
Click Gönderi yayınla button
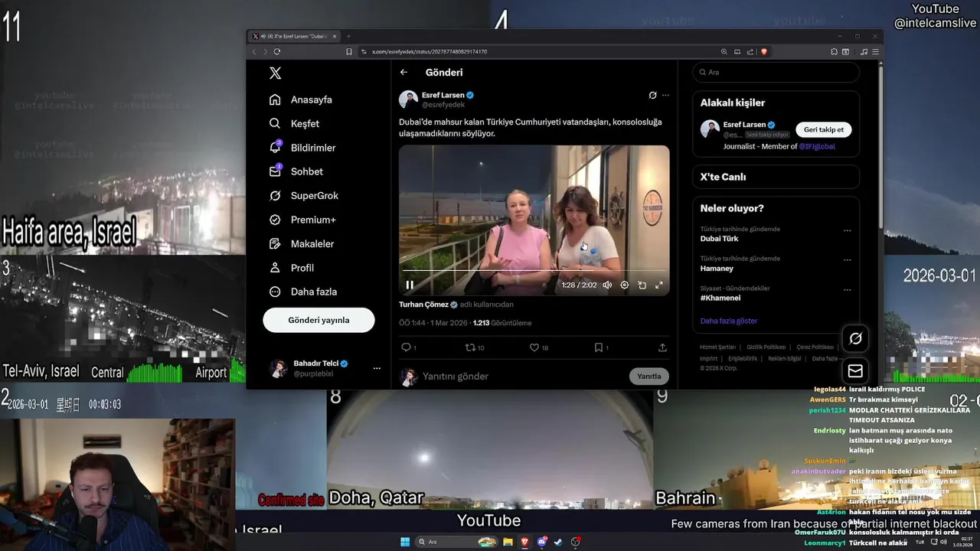(318, 320)
